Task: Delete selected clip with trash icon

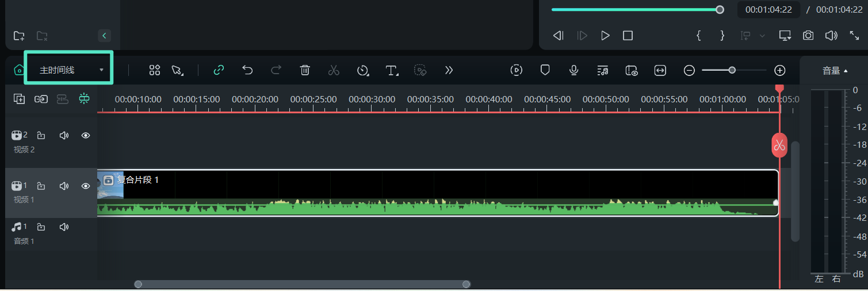Action: coord(305,70)
